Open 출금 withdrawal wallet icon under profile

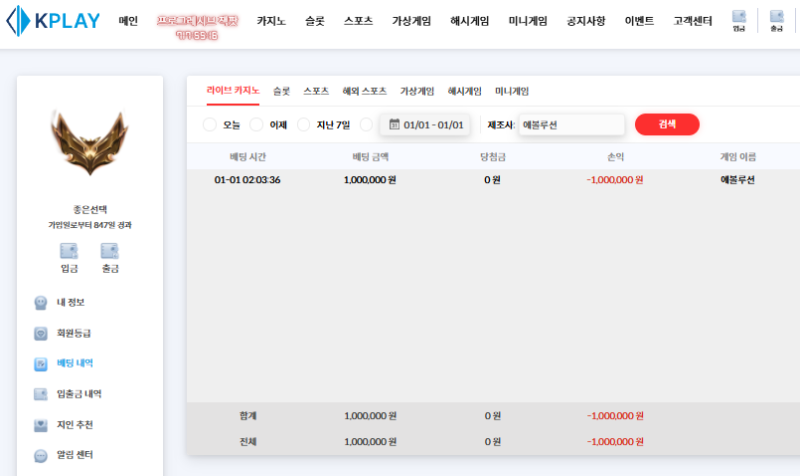click(109, 256)
